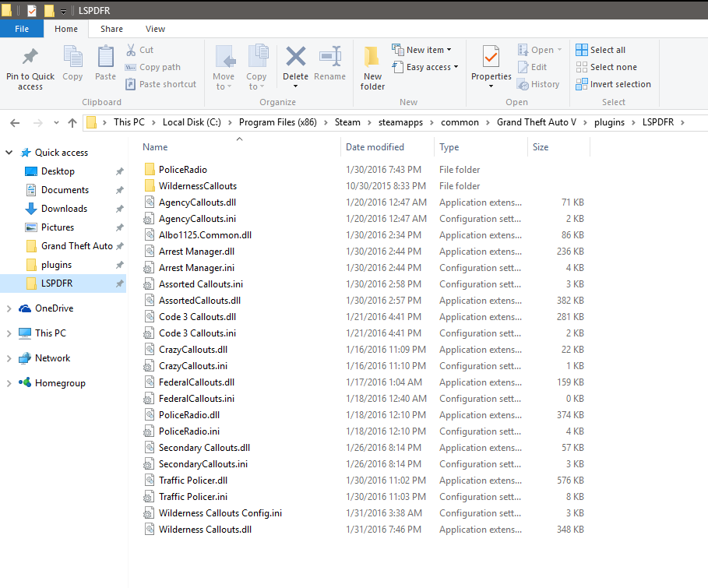Click the Move to icon
Image resolution: width=708 pixels, height=588 pixels.
pyautogui.click(x=224, y=58)
